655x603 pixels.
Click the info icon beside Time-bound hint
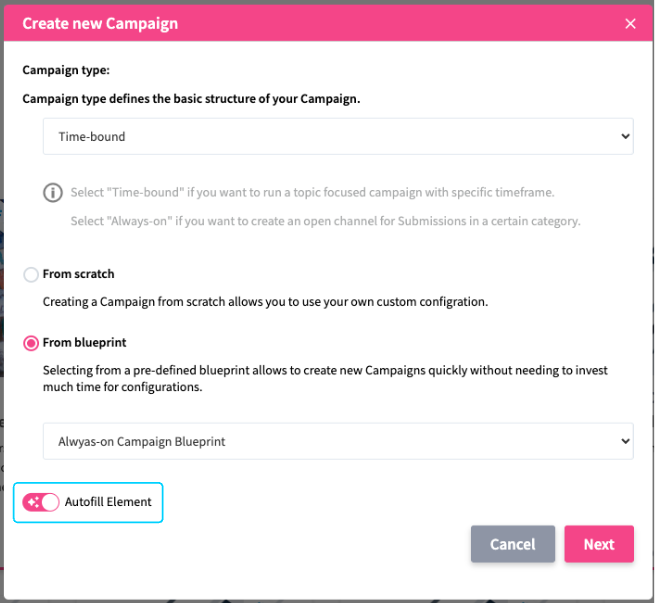point(52,192)
